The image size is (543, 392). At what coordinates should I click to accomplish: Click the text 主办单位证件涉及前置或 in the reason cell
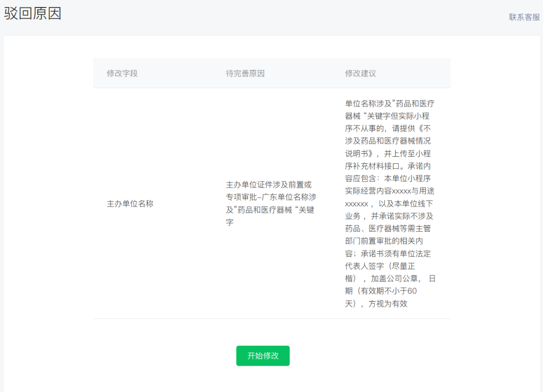pyautogui.click(x=268, y=185)
